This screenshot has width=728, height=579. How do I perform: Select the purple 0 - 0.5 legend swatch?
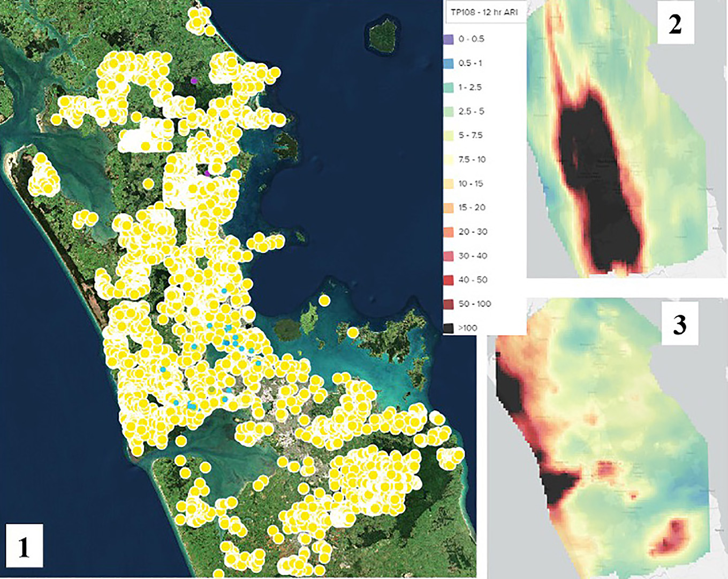coord(449,39)
